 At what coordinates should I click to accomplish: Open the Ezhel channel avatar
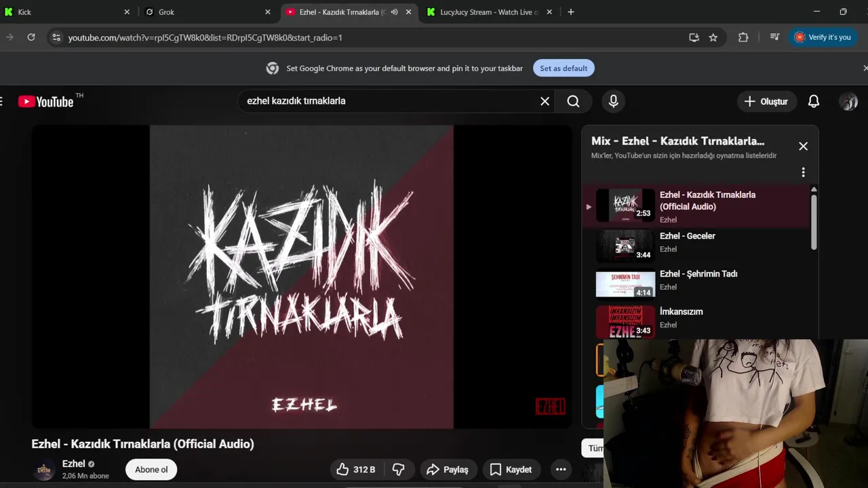click(x=44, y=469)
